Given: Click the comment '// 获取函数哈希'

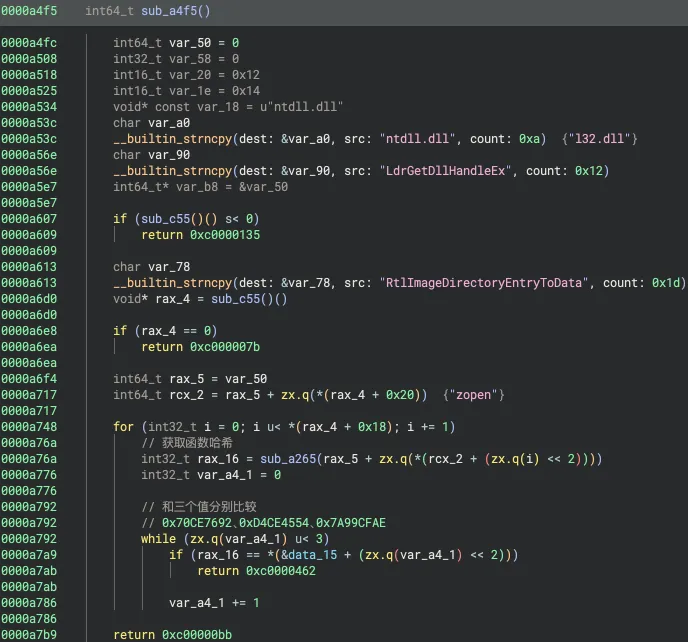Looking at the screenshot, I should 187,443.
